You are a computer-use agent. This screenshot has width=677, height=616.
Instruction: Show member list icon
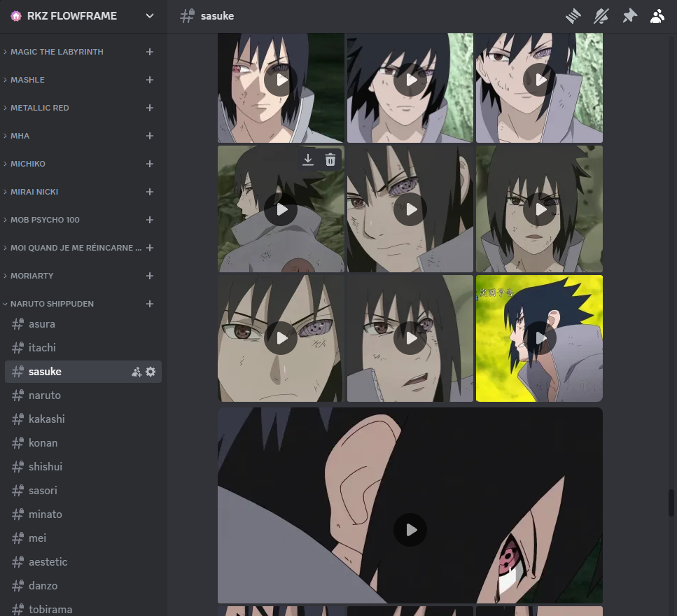tap(657, 16)
